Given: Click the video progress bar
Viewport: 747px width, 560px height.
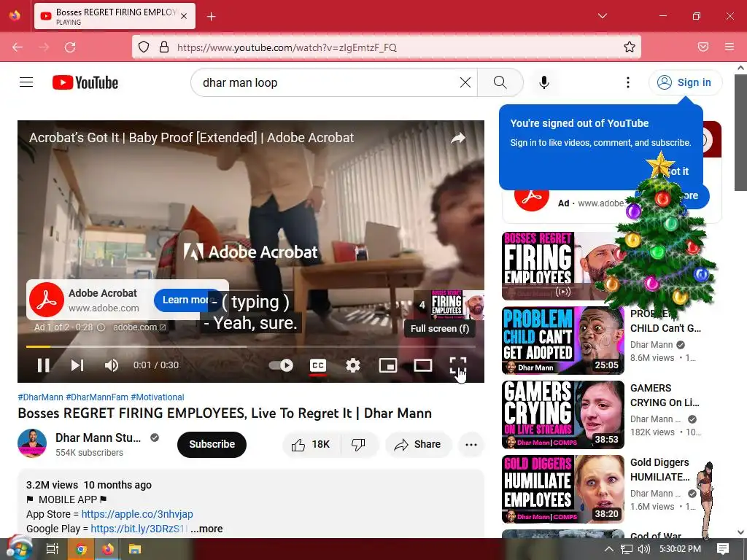Looking at the screenshot, I should pyautogui.click(x=251, y=346).
